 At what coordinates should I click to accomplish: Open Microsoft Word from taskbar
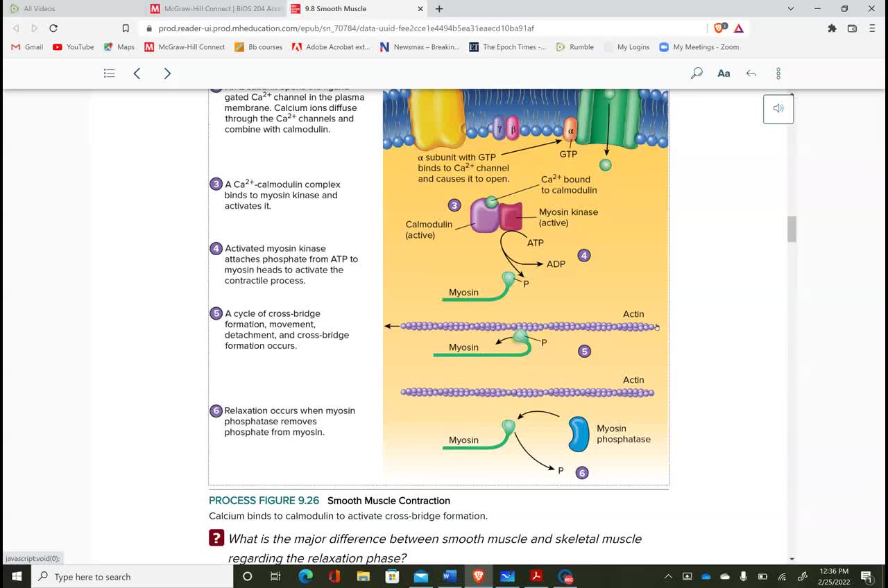tap(450, 576)
